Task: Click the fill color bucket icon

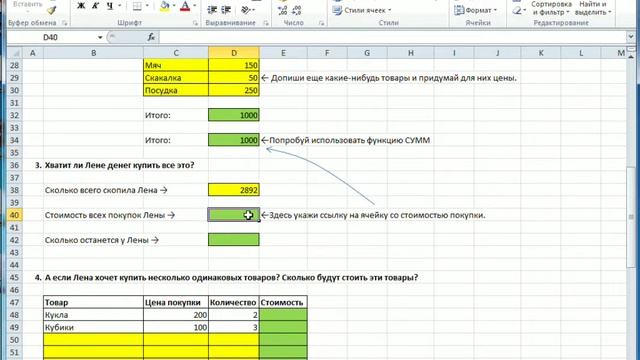Action: 164,6
